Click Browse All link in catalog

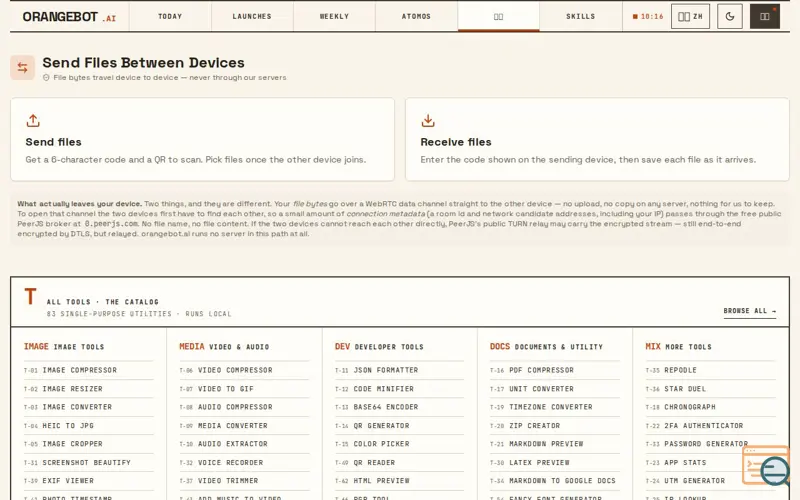pos(749,311)
